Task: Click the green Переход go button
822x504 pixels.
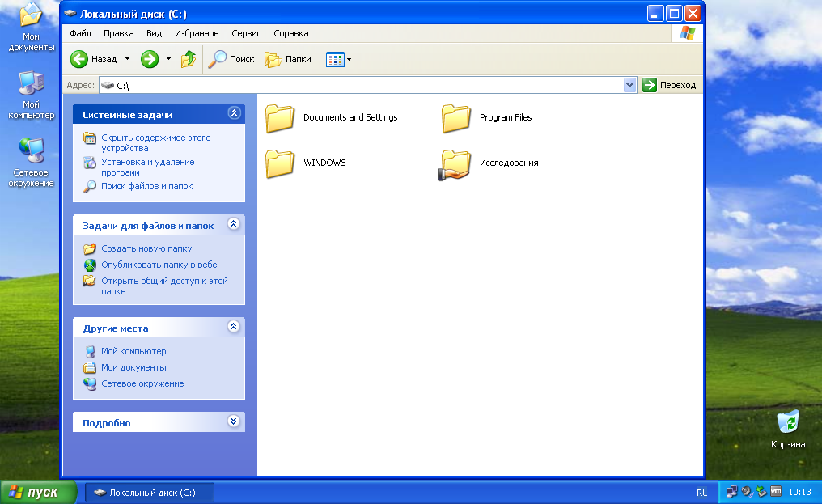Action: tap(669, 85)
